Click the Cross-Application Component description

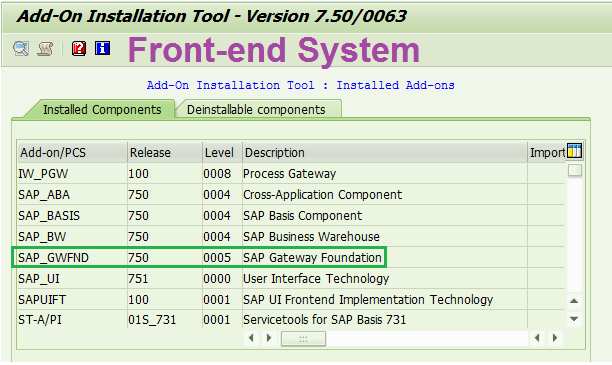[x=322, y=195]
